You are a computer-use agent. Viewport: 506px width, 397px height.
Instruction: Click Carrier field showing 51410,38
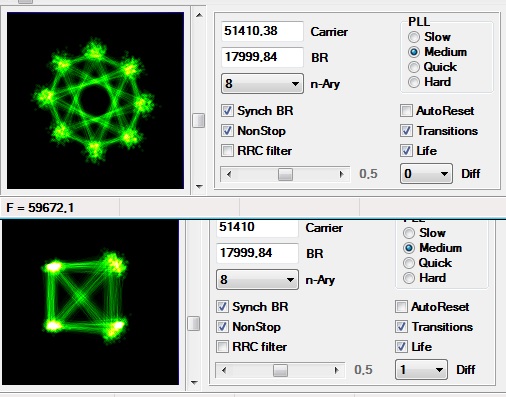pos(262,31)
